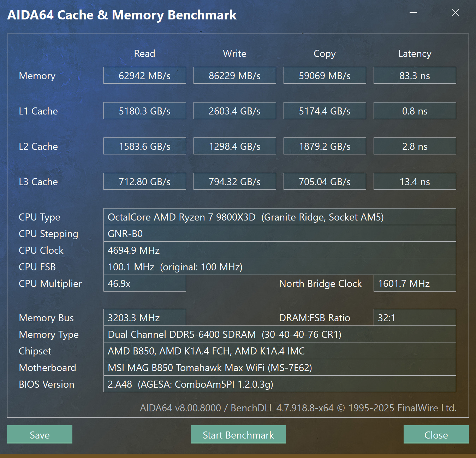Viewport: 476px width, 458px height.
Task: Click the L1 Cache write value 2603.4 GB/s
Action: [x=235, y=111]
